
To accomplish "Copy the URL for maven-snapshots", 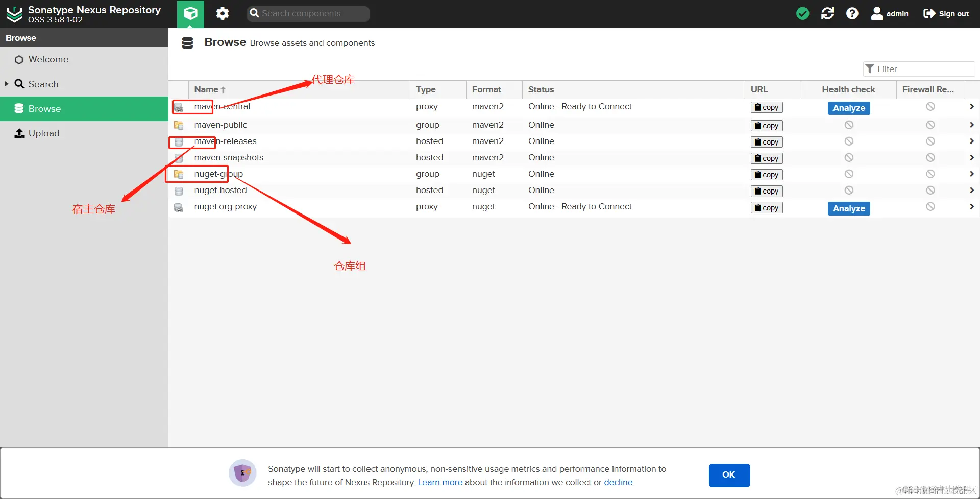I will tap(767, 158).
